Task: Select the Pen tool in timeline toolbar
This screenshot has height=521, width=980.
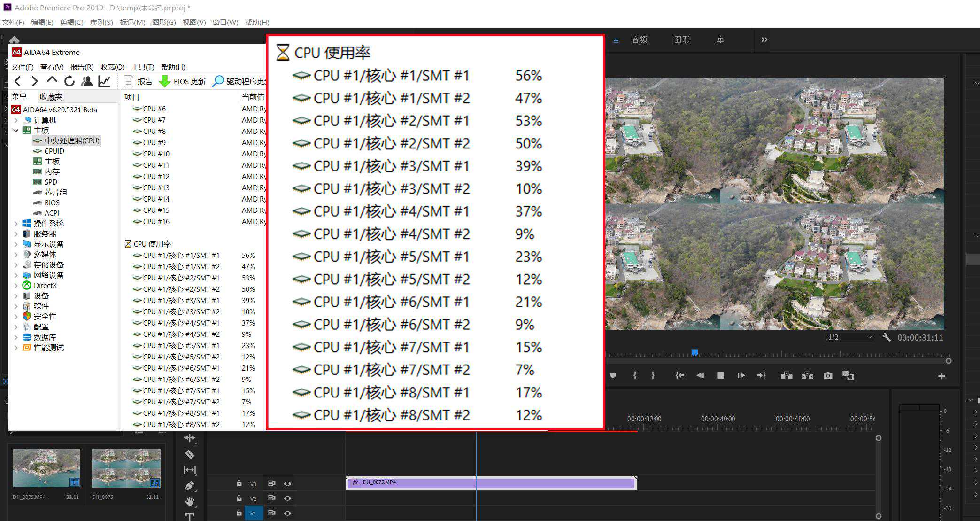Action: pos(189,486)
